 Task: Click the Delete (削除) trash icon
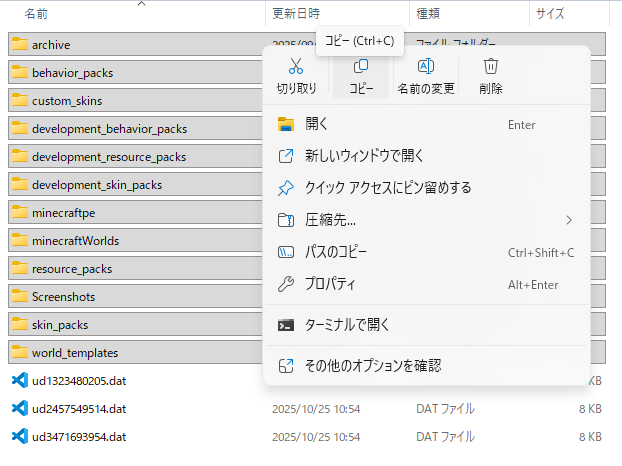(490, 67)
